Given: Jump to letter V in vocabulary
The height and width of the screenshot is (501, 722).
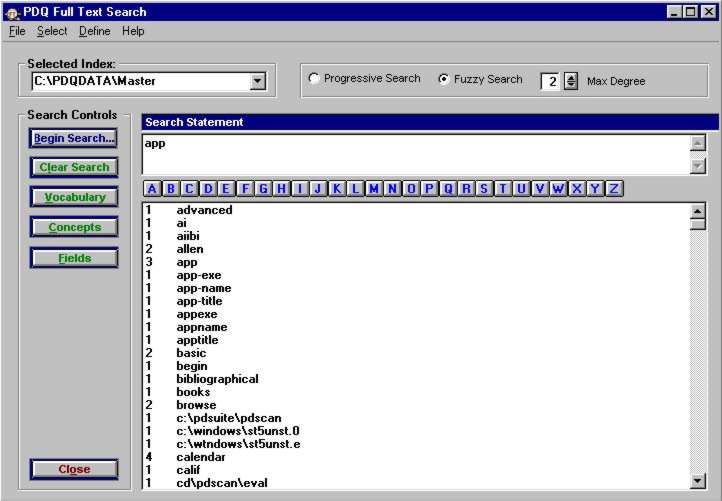Looking at the screenshot, I should coord(540,188).
